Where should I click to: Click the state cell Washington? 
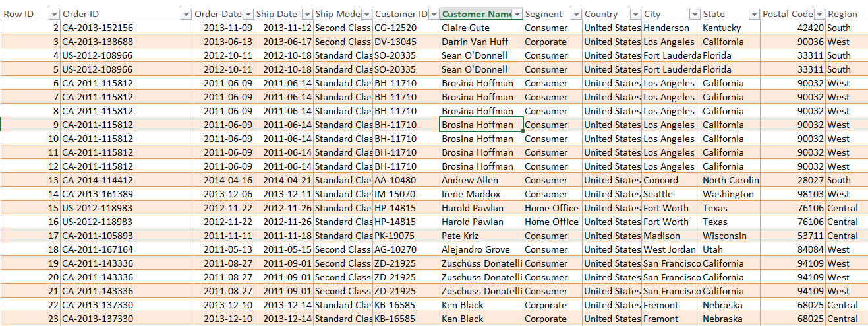730,194
